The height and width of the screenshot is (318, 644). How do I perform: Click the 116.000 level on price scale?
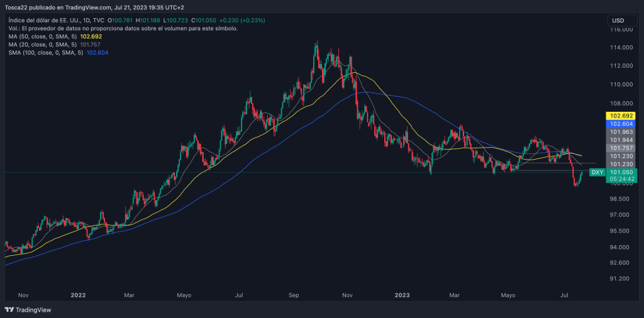(x=620, y=29)
